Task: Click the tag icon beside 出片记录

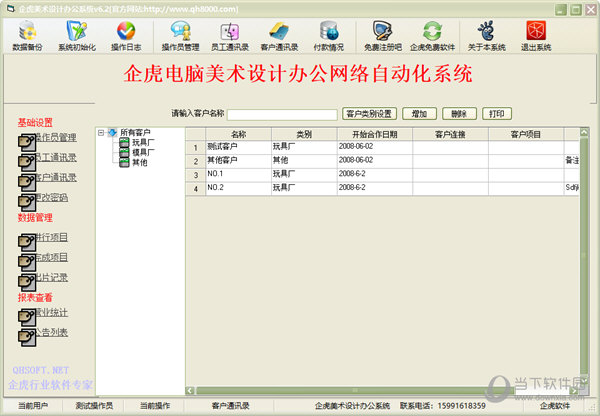Action: pos(27,282)
